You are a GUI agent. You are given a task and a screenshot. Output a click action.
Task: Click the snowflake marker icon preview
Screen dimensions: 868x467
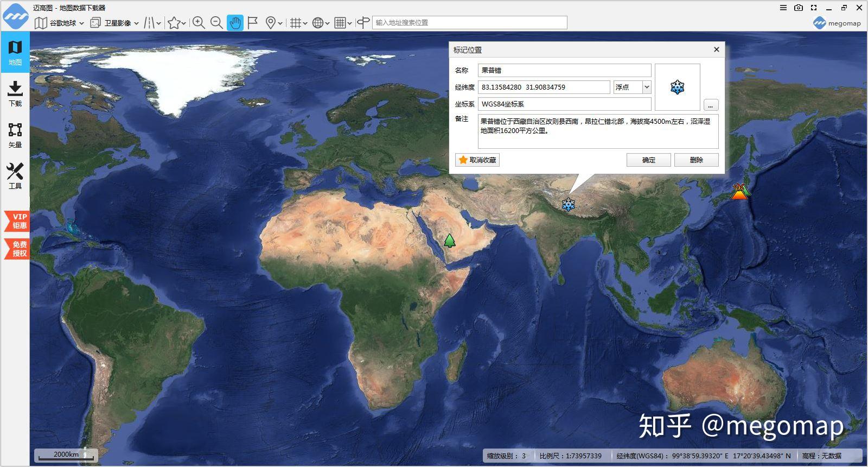pos(677,87)
